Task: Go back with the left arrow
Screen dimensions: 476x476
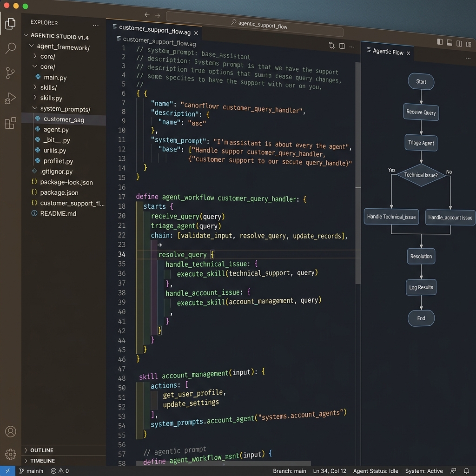Action: tap(147, 14)
